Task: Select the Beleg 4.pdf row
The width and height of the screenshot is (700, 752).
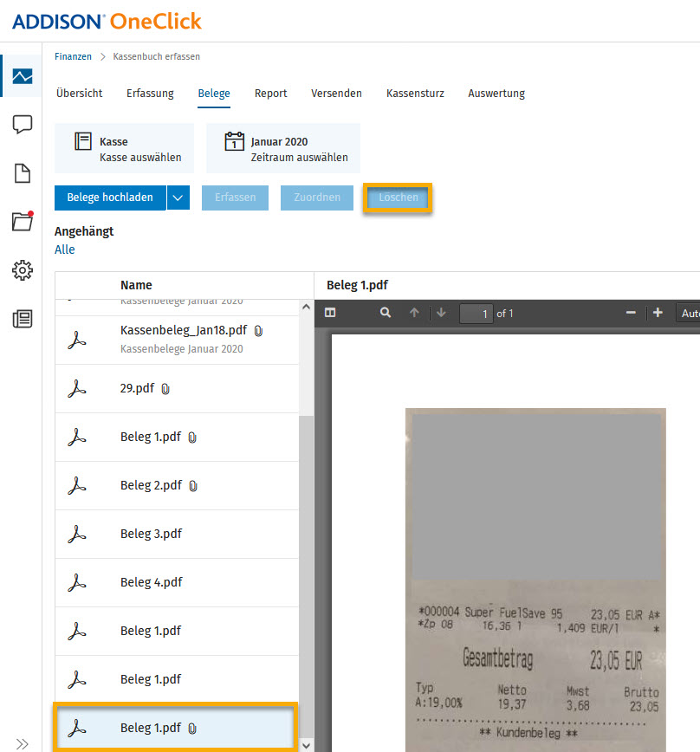Action: 177,583
